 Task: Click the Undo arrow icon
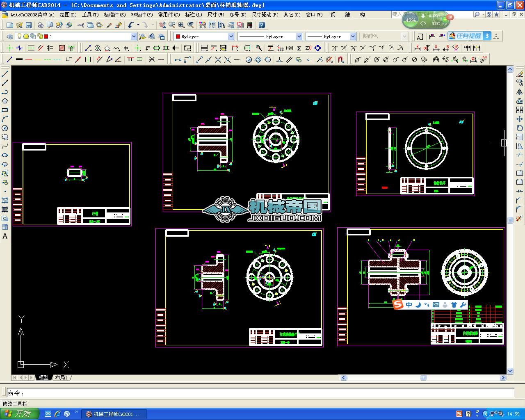(131, 25)
